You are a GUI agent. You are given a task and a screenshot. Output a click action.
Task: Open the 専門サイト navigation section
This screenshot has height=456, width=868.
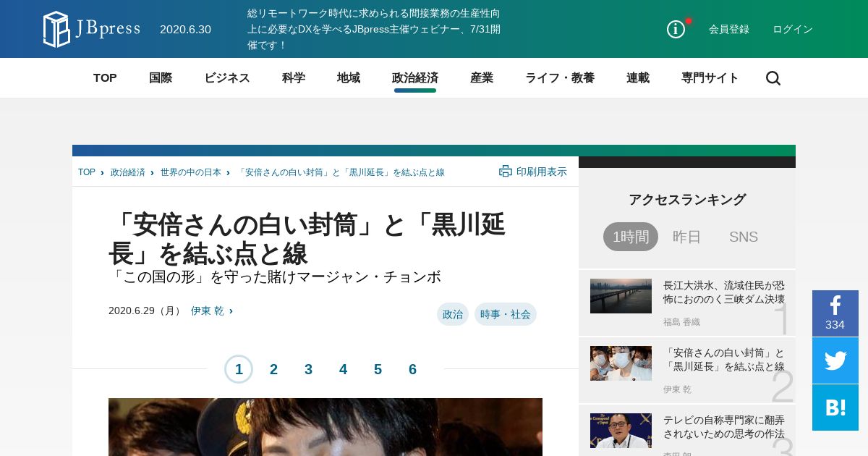[x=710, y=78]
